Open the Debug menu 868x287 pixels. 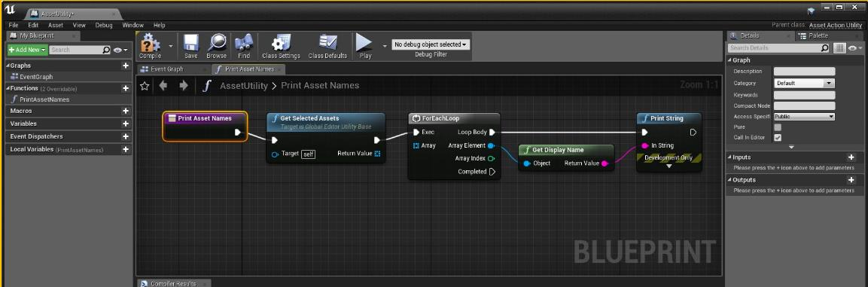(104, 25)
